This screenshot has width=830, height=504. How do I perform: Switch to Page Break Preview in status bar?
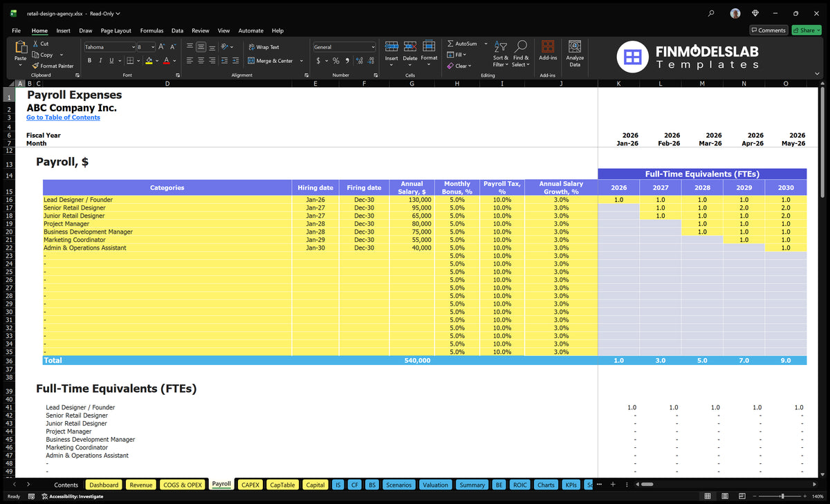pos(741,496)
